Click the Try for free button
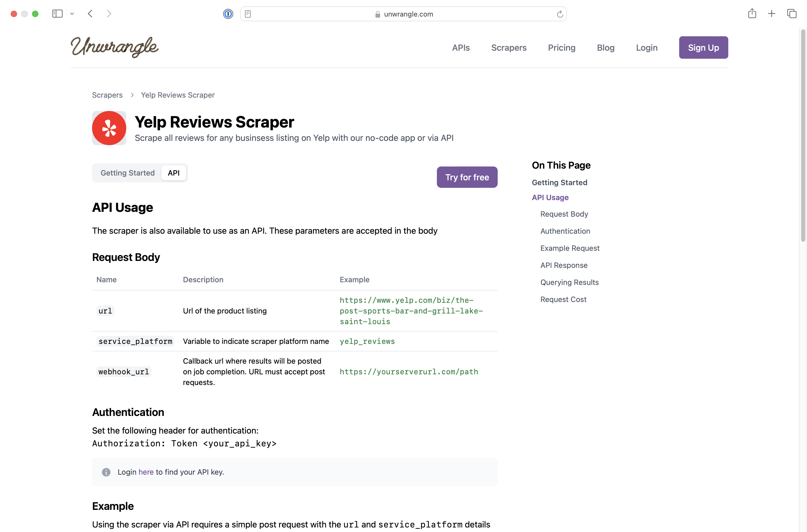The height and width of the screenshot is (532, 807). coord(467,177)
